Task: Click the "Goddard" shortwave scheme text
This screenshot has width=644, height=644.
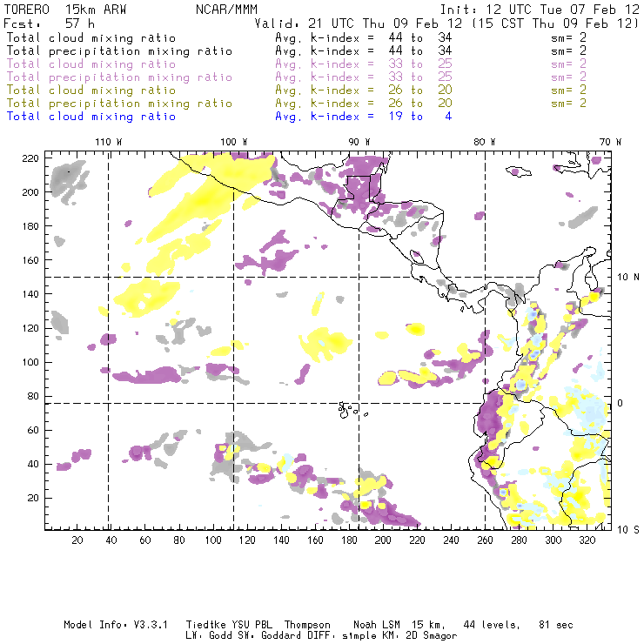Action: [282, 636]
